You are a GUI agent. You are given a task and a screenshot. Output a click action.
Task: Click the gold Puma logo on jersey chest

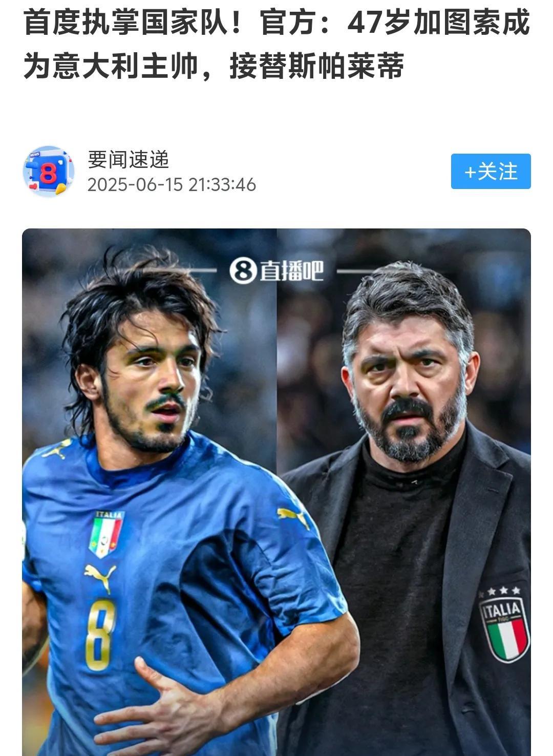coord(100,577)
